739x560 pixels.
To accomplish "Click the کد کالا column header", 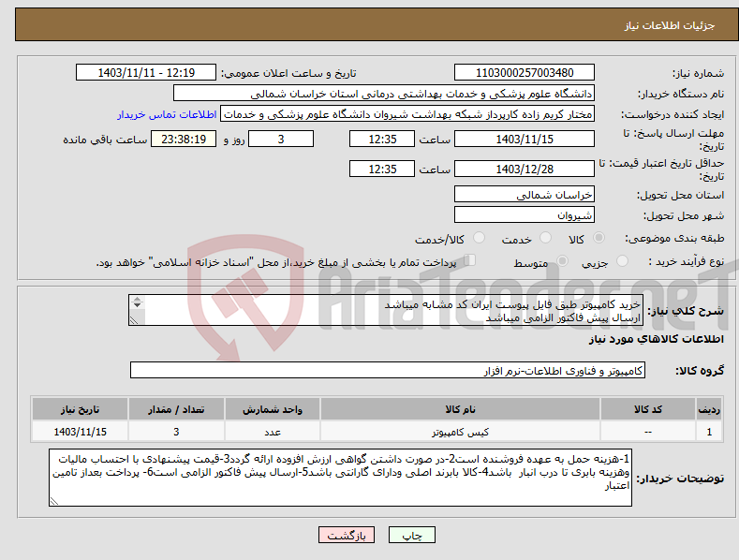I will (x=648, y=409).
